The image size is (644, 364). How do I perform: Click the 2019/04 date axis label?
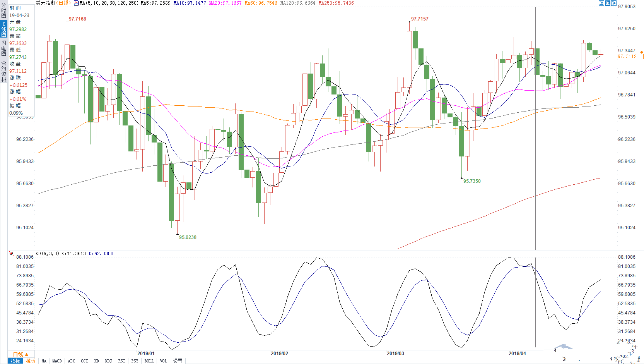(517, 354)
